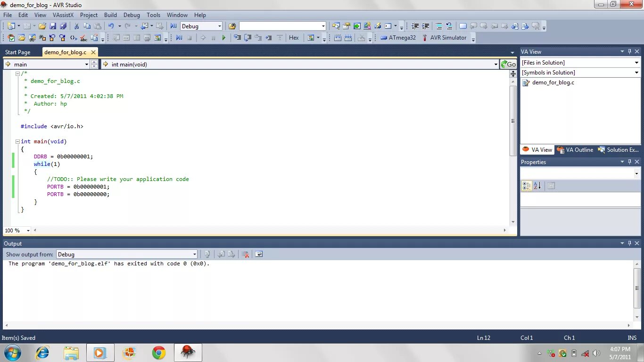
Task: Toggle word wrap in Output panel
Action: [x=259, y=254]
